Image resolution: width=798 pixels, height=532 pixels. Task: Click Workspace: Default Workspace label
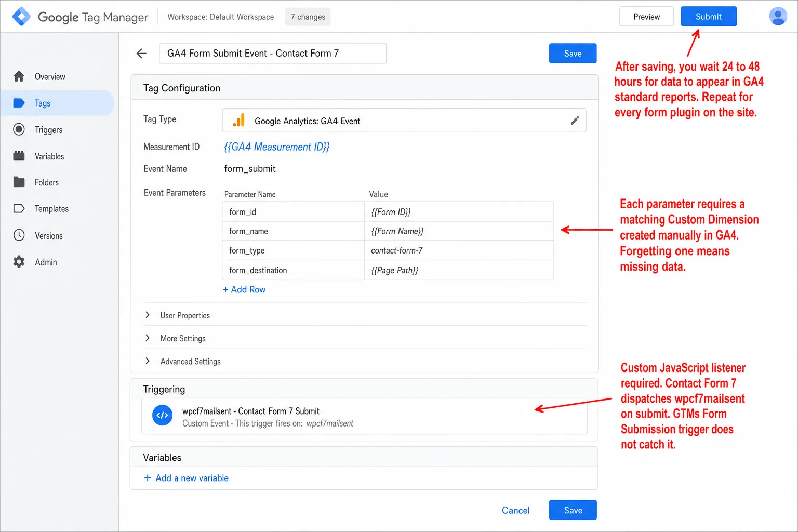(x=220, y=17)
